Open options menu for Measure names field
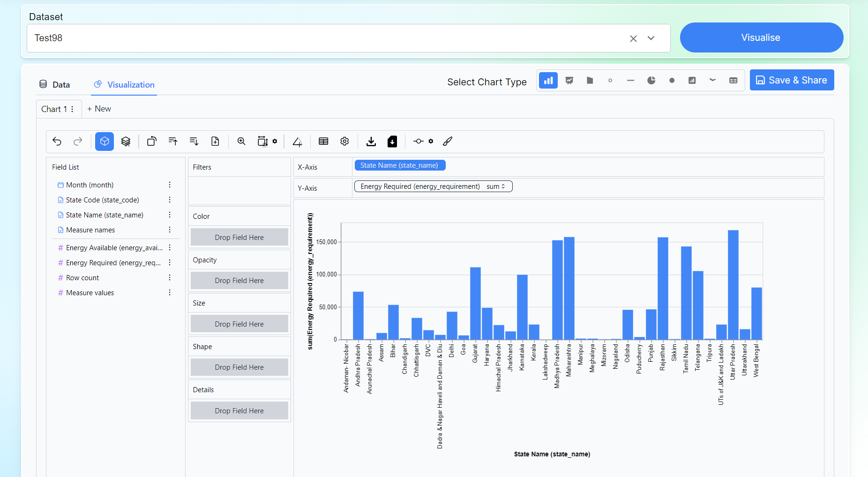The image size is (868, 477). pyautogui.click(x=170, y=230)
